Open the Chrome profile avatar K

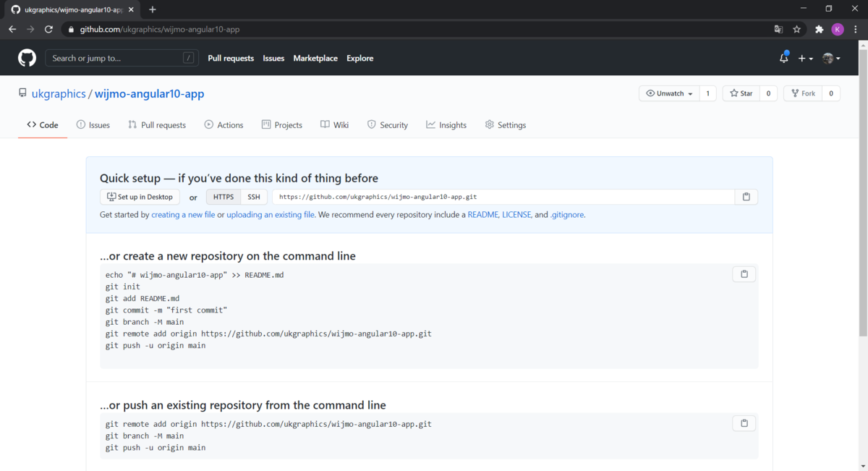tap(838, 30)
